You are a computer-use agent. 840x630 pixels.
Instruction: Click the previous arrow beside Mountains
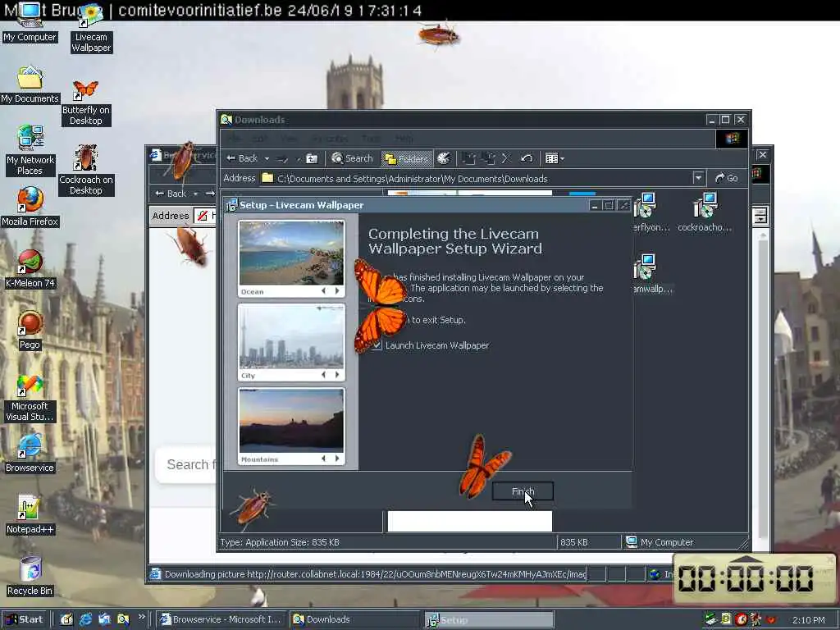[x=323, y=459]
